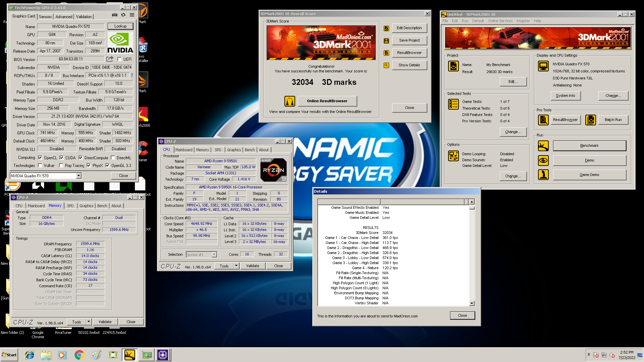Open Google Chrome from the taskbar
Image resolution: width=644 pixels, height=362 pixels.
79,355
